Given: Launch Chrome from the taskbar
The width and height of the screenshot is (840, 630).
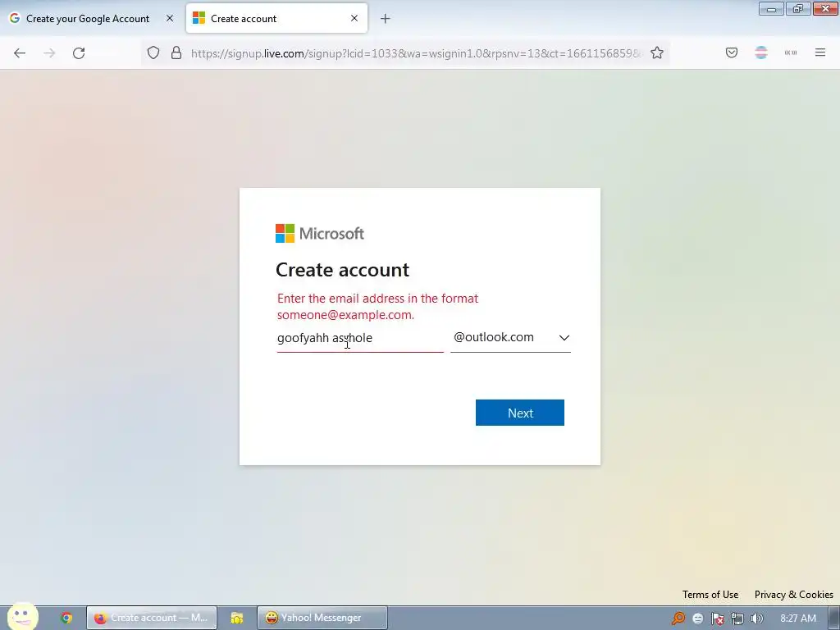Looking at the screenshot, I should click(66, 618).
